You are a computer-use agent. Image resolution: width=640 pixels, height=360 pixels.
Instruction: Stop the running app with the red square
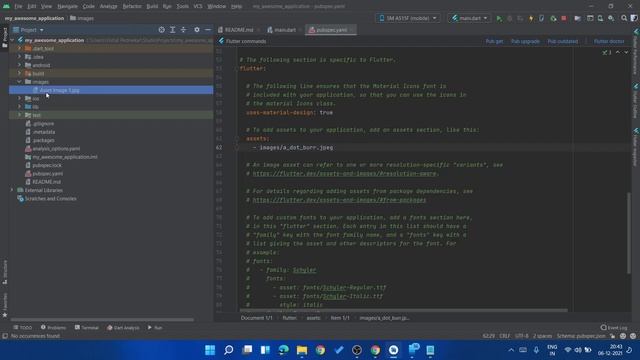[564, 18]
